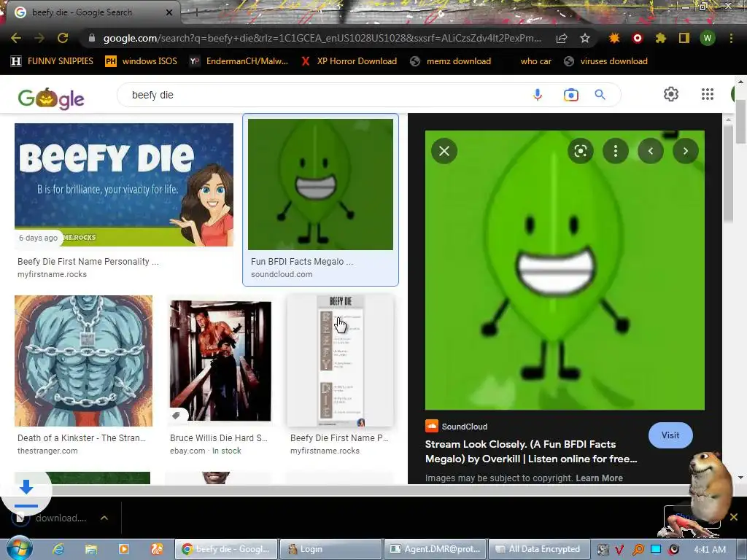Screen dimensions: 747x560
Task: Open the Extensions puzzle-piece menu
Action: point(661,38)
